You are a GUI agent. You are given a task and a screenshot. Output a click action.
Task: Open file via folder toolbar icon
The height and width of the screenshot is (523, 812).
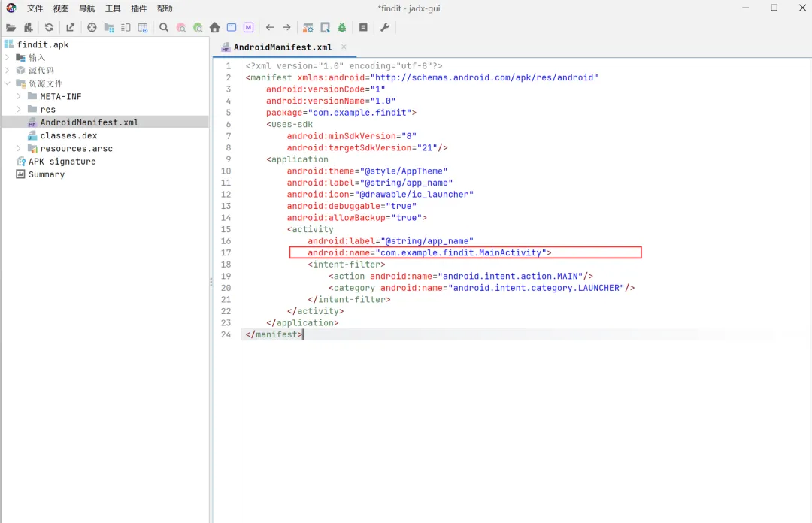[x=11, y=28]
